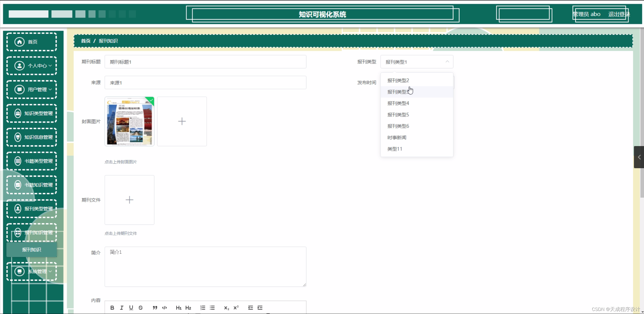Apply H1 heading style
The height and width of the screenshot is (314, 644).
pyautogui.click(x=178, y=308)
